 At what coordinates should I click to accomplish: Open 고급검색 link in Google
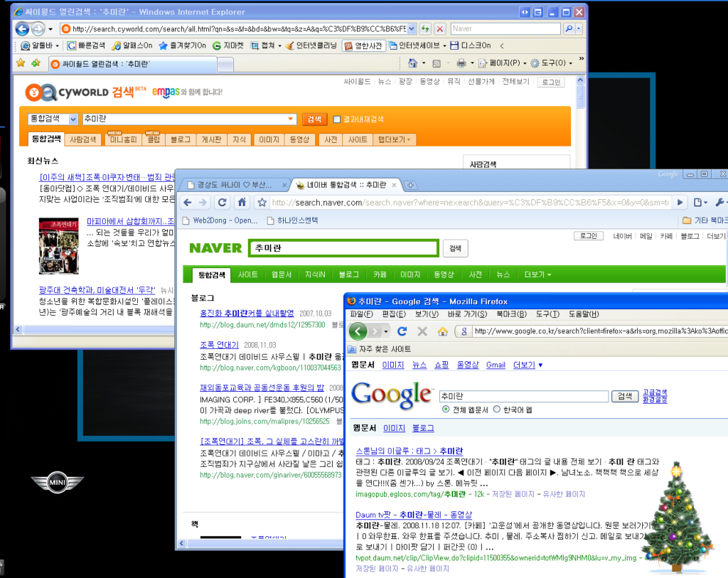655,392
